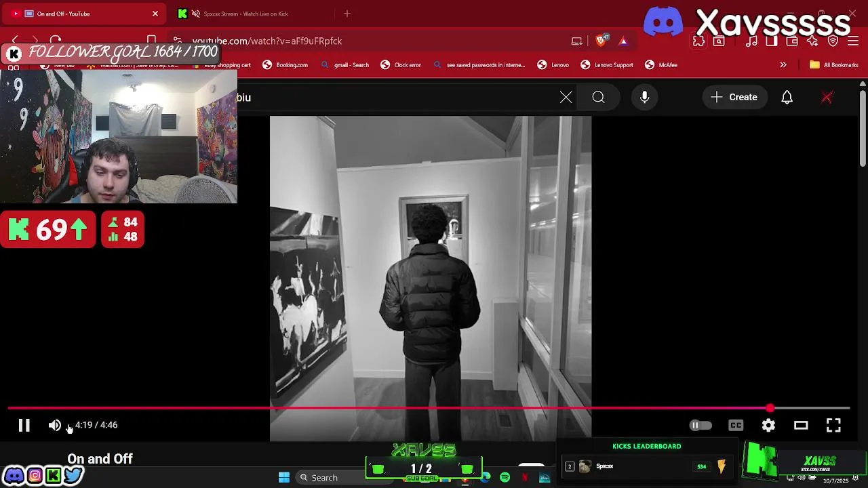The image size is (868, 488).
Task: Open media control music note icon
Action: [x=751, y=41]
